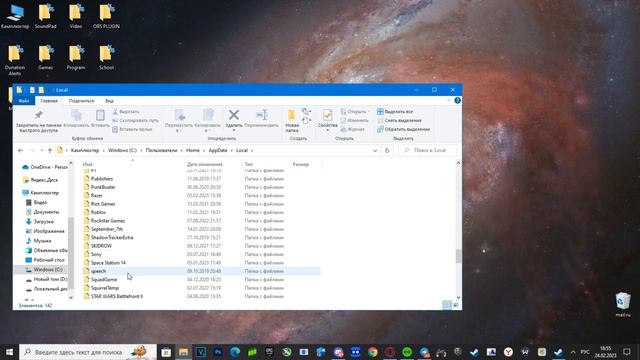The height and width of the screenshot is (360, 640).
Task: Refresh the Local folder view
Action: pos(387,150)
